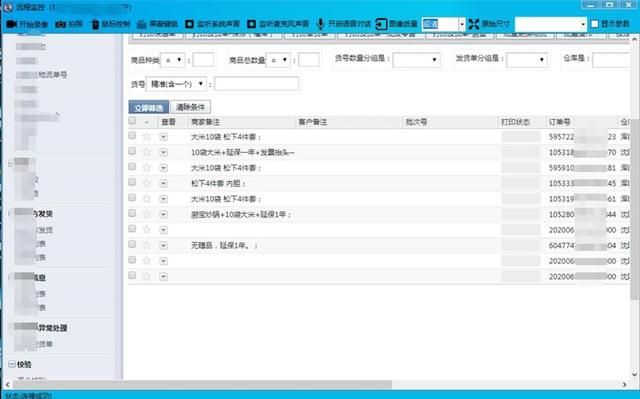The image size is (640, 399).
Task: Click the horizontal scrollbar thumb
Action: [202, 384]
